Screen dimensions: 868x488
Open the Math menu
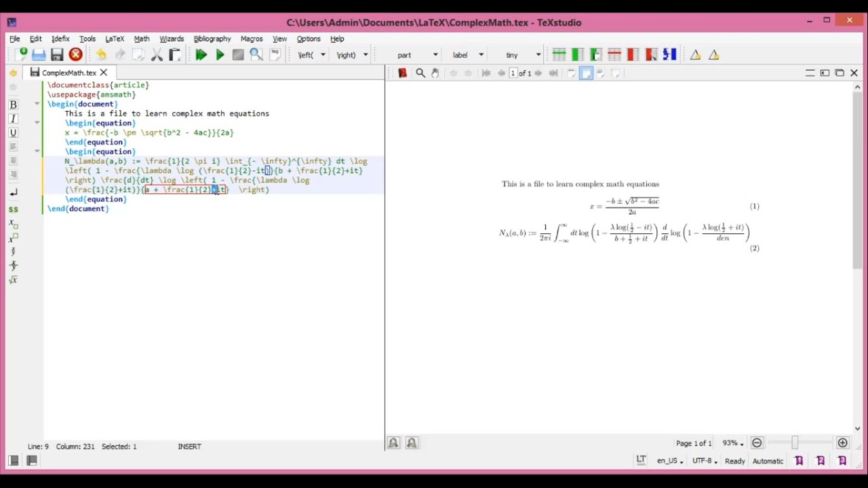pyautogui.click(x=142, y=39)
